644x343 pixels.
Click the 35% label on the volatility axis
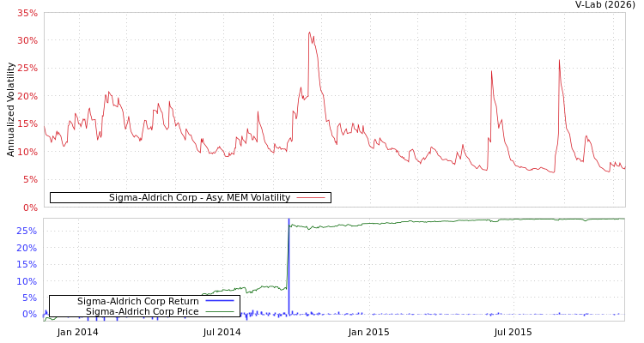tap(27, 14)
